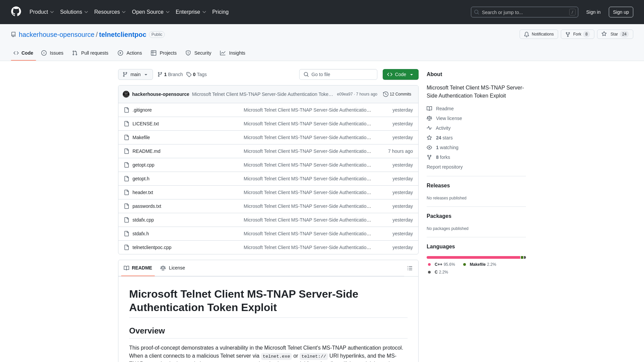Select the README tab in file viewer

tap(138, 268)
